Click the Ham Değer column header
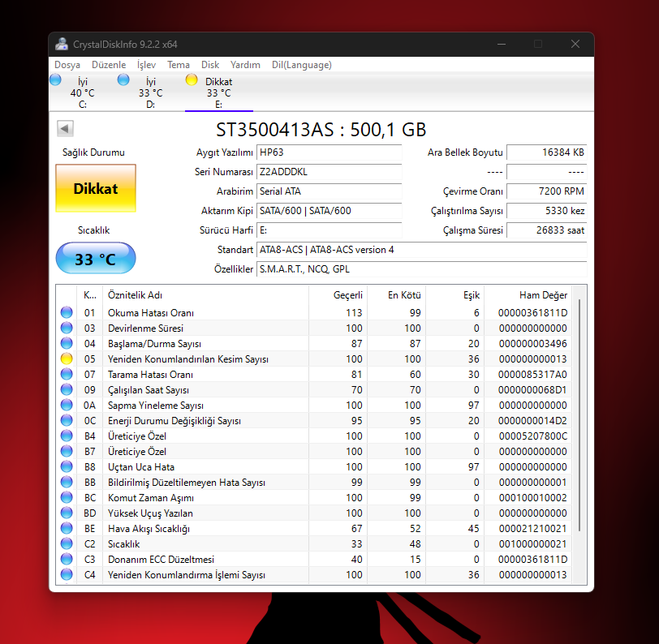 click(528, 295)
